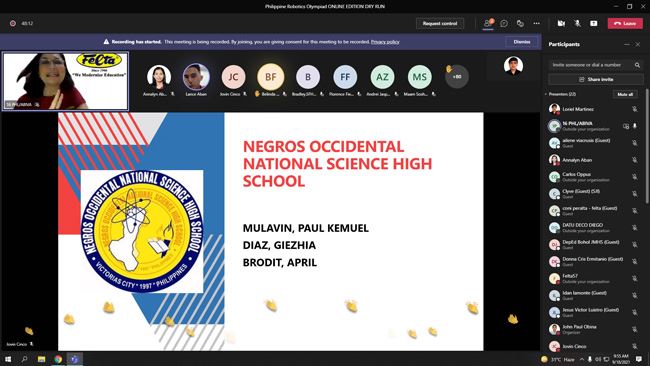Click the BF avatar with raised hand
Screen dimensions: 650x366
(x=271, y=77)
